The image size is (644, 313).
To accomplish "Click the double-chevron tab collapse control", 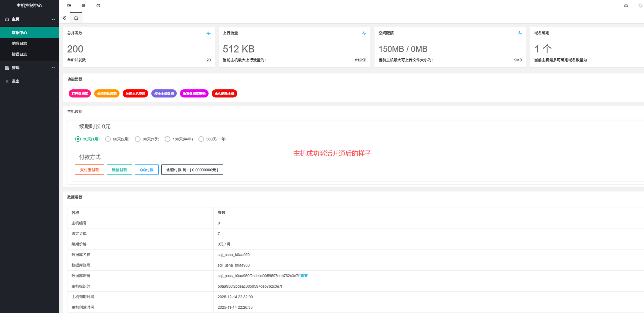I will [x=64, y=18].
